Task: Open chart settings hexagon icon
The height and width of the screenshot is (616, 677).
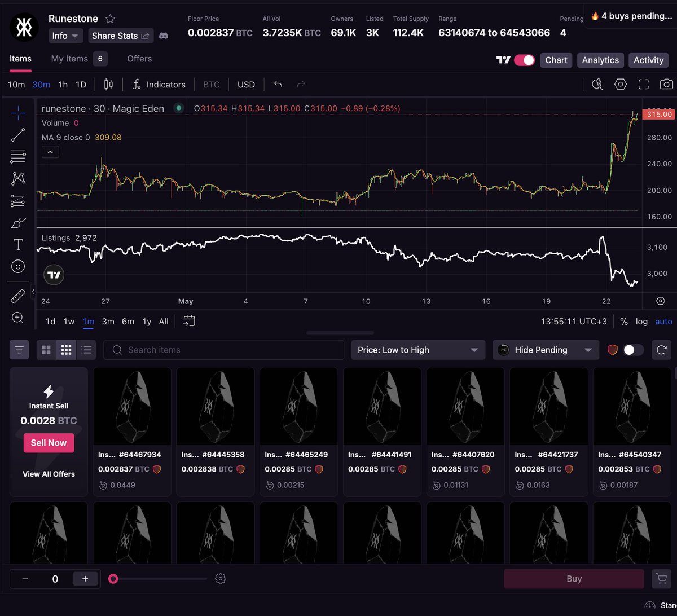Action: 621,85
